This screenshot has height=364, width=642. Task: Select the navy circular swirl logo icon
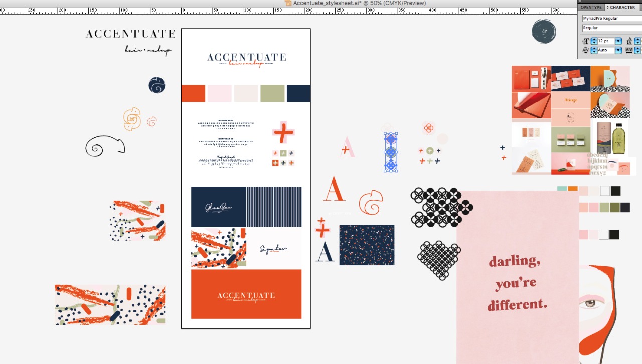(x=157, y=85)
